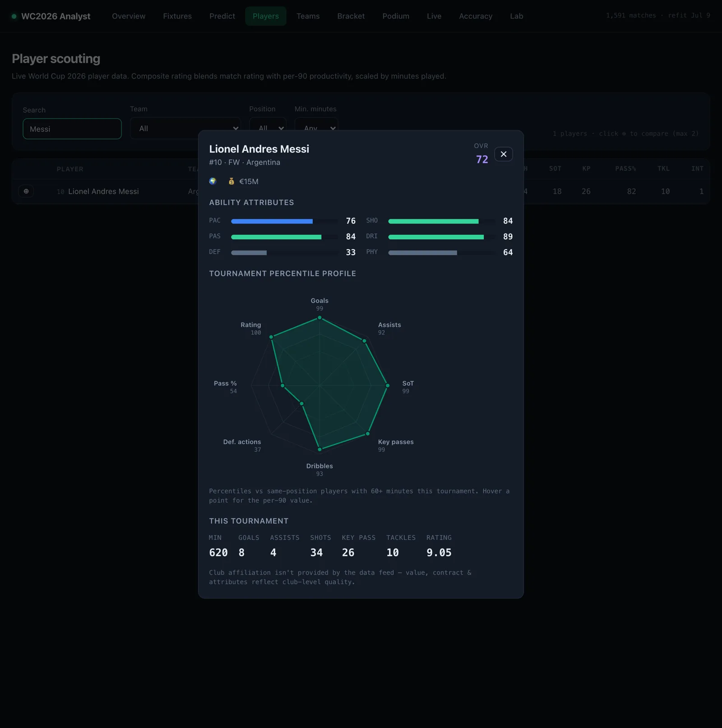Click the MIN value 620

pyautogui.click(x=218, y=552)
